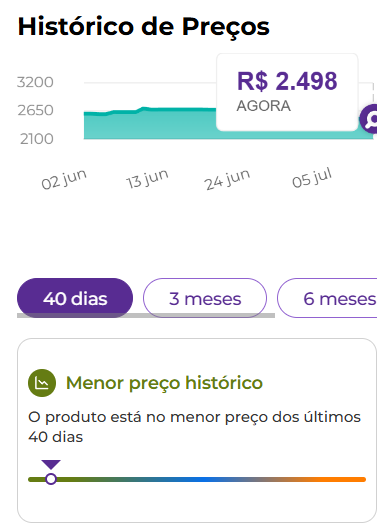Click the white circle handle on gradient bar
The image size is (383, 530).
coord(51,479)
